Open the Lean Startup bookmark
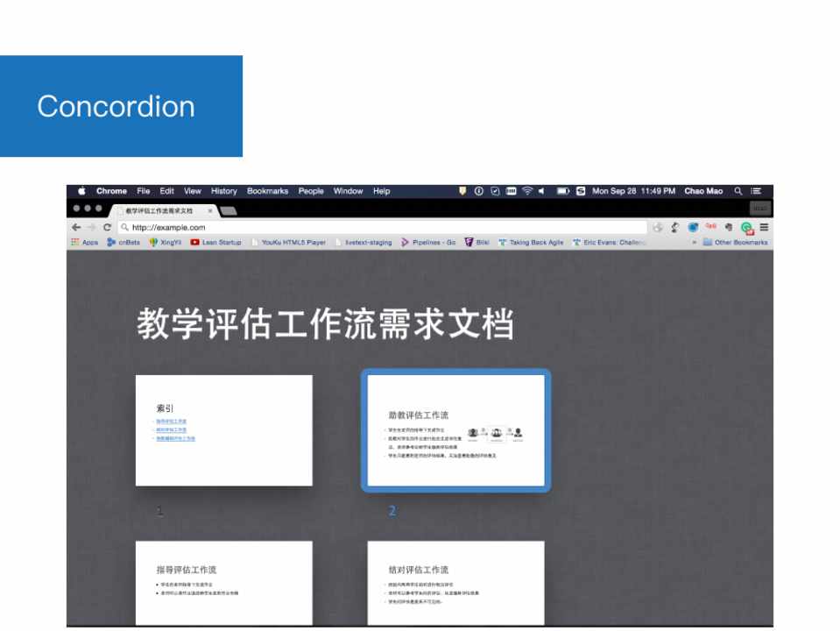Viewport: 840px width, 631px height. tap(215, 243)
